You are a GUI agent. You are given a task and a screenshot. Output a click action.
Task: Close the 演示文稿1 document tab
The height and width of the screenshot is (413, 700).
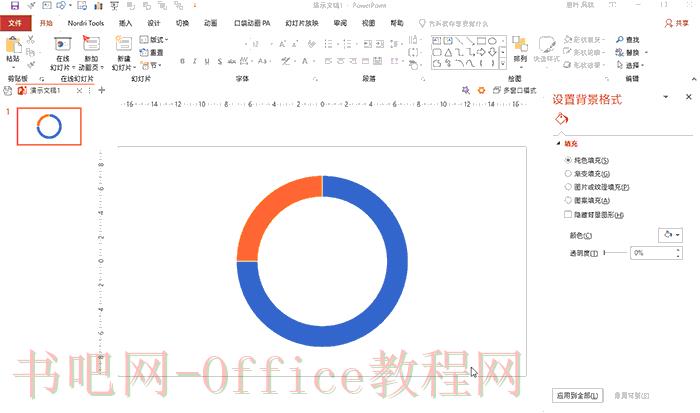pyautogui.click(x=79, y=91)
